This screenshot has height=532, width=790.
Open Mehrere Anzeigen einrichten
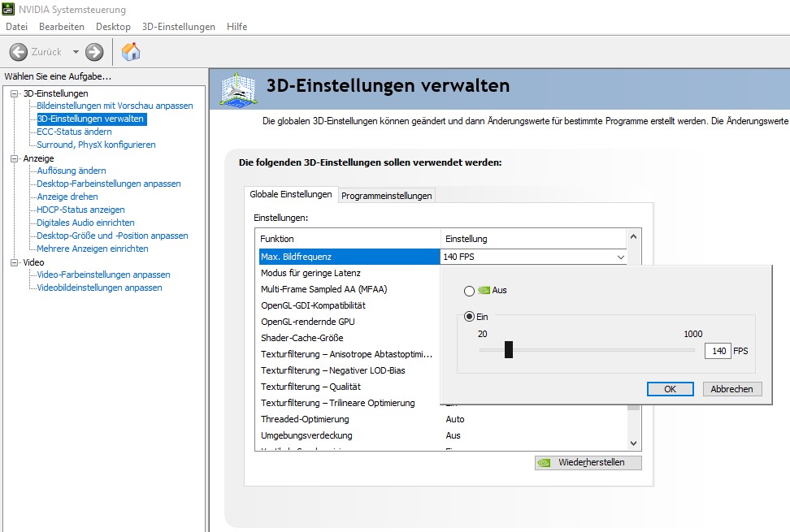coord(93,249)
